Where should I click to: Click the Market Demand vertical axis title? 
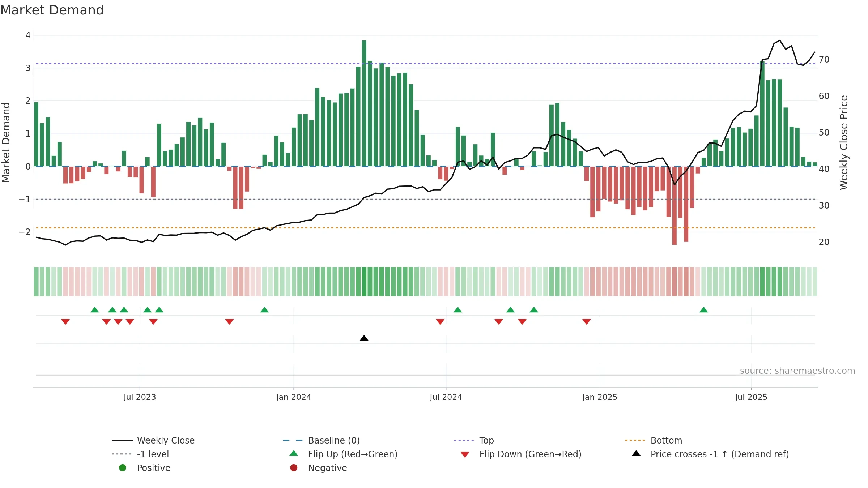coord(6,142)
